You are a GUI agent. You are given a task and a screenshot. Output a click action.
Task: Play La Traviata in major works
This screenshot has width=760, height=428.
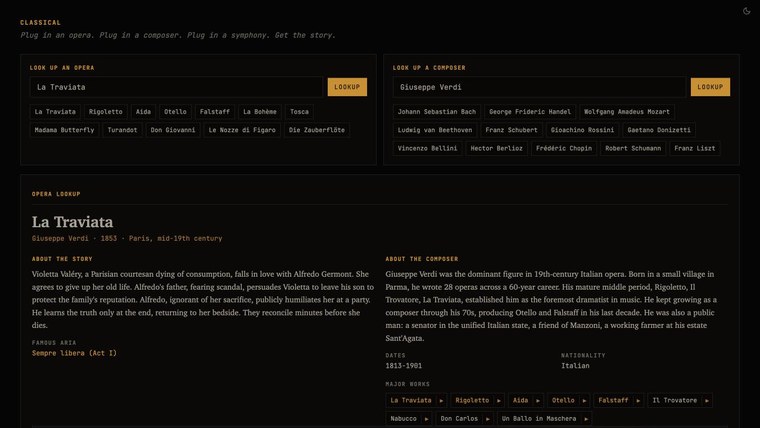[x=441, y=400]
